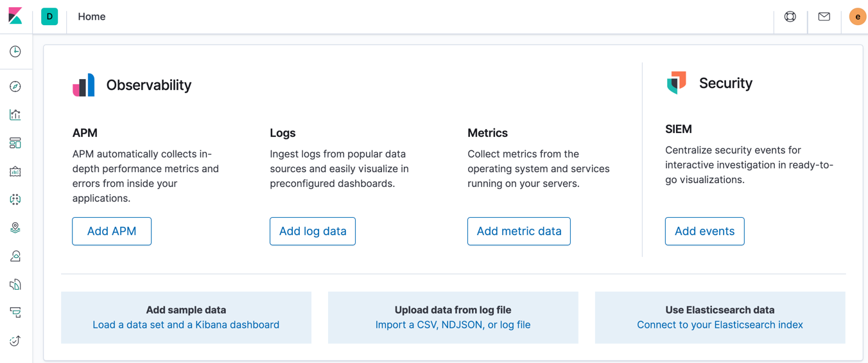This screenshot has width=868, height=363.
Task: Click the Kibana logo
Action: tap(15, 16)
